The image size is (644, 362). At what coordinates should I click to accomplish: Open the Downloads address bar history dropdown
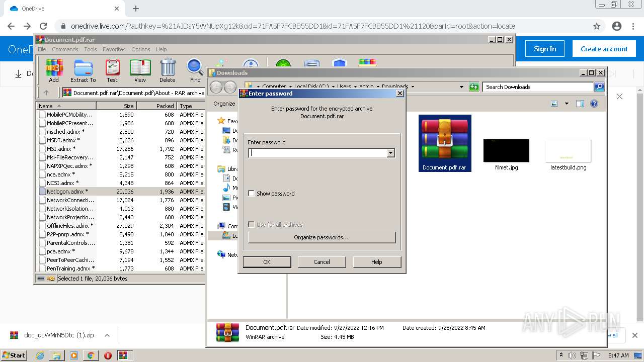click(461, 87)
